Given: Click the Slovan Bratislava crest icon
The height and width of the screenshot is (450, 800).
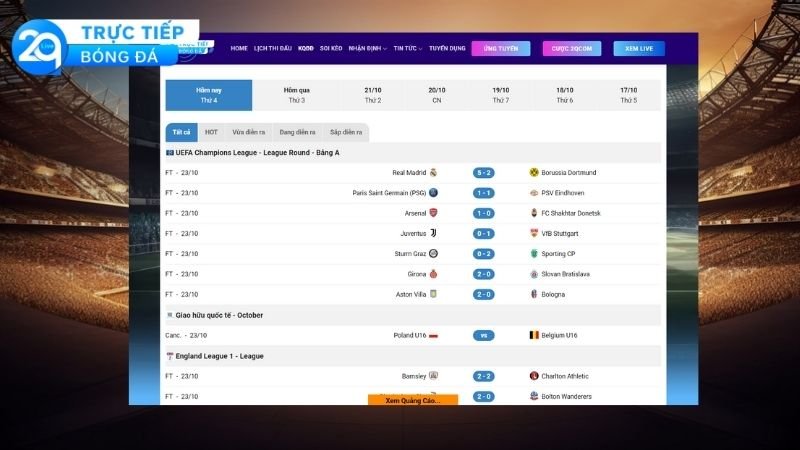Looking at the screenshot, I should [534, 274].
